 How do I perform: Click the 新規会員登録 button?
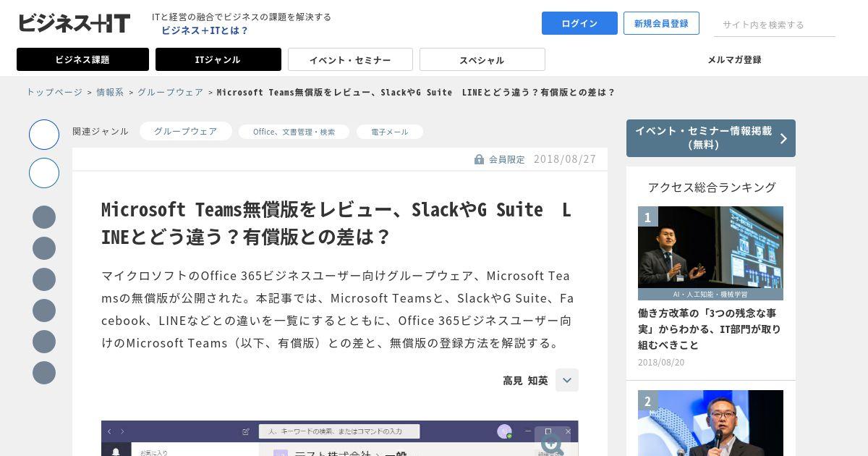click(661, 23)
